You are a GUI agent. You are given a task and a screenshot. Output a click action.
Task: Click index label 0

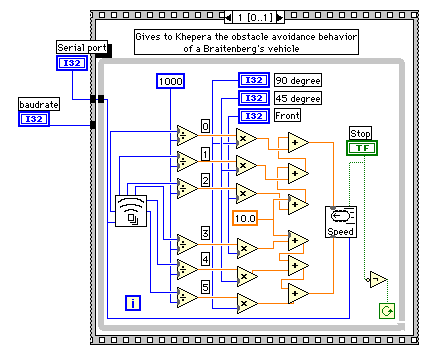click(205, 126)
